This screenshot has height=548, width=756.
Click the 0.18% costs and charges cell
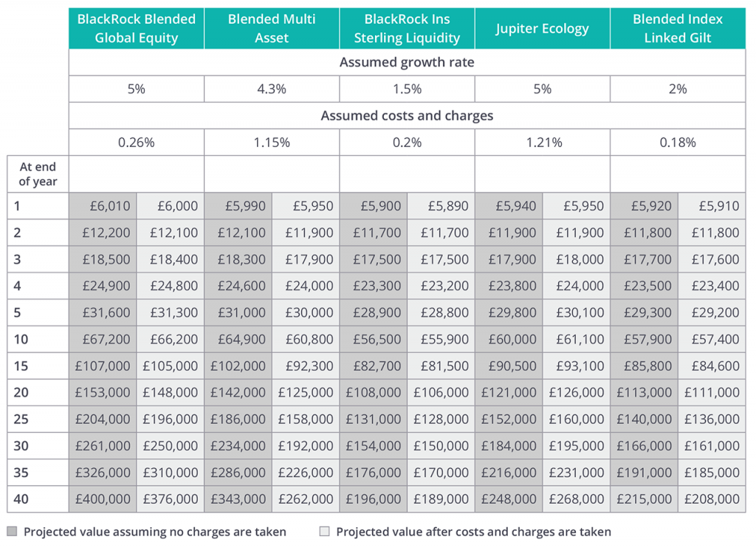678,142
